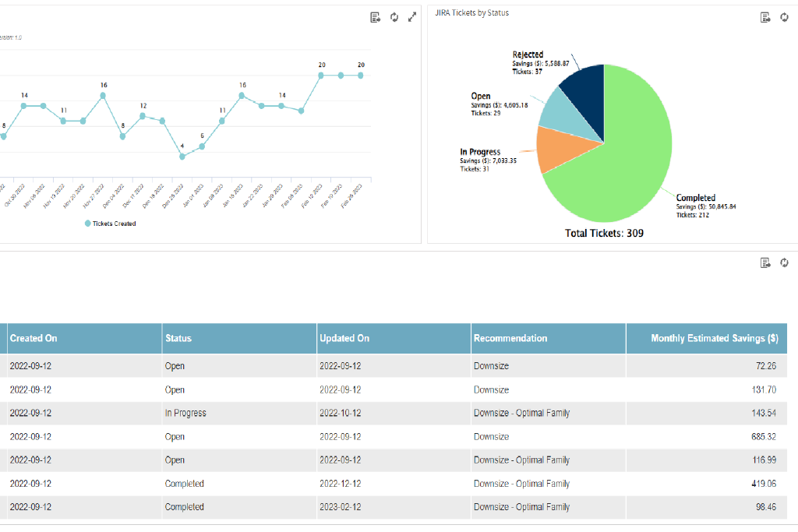The width and height of the screenshot is (798, 532).
Task: Sort by the Created On column header
Action: (x=34, y=338)
